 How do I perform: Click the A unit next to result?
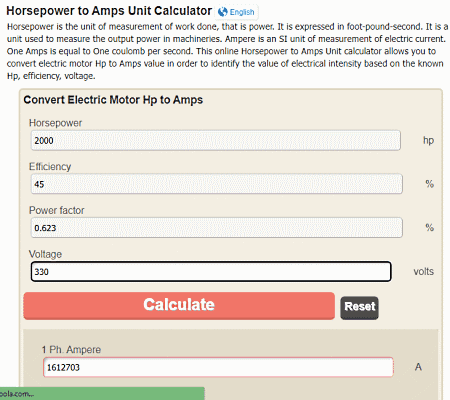point(418,367)
